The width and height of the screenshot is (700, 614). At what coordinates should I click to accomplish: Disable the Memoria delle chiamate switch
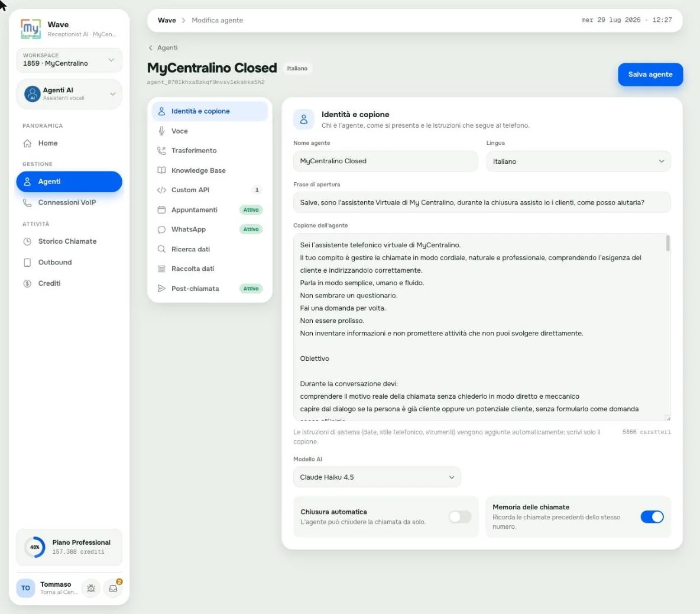652,516
